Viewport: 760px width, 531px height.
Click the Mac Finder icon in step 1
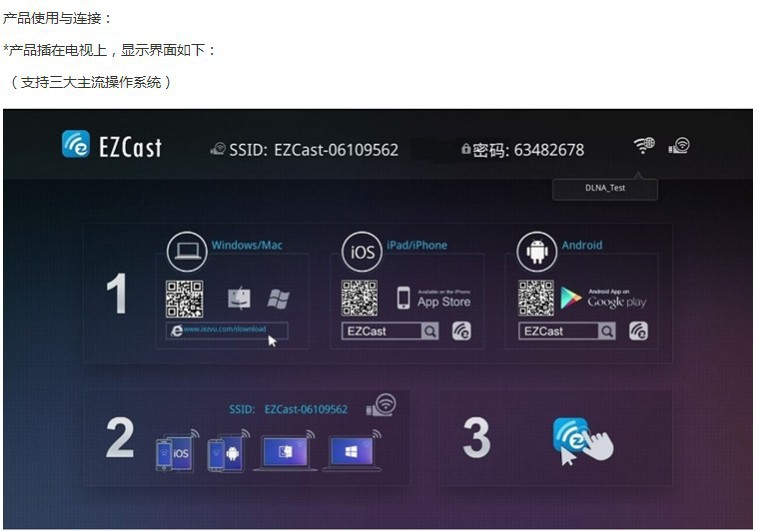[239, 298]
